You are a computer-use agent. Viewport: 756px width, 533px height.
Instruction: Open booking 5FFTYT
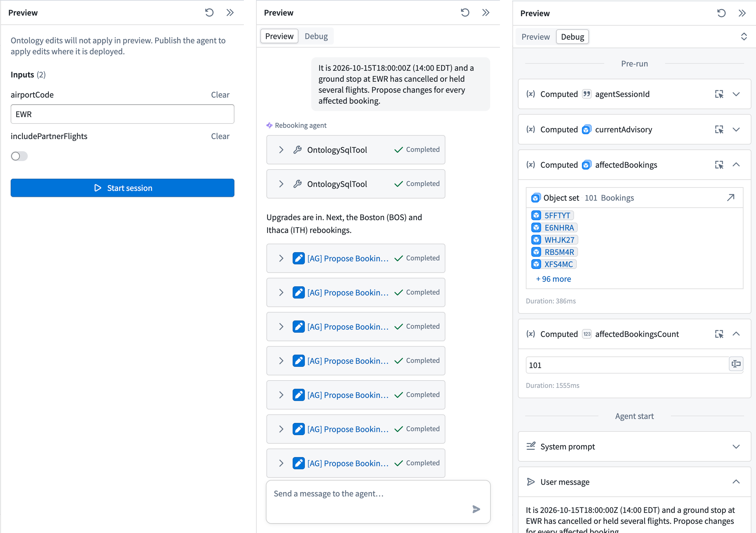[x=552, y=216]
